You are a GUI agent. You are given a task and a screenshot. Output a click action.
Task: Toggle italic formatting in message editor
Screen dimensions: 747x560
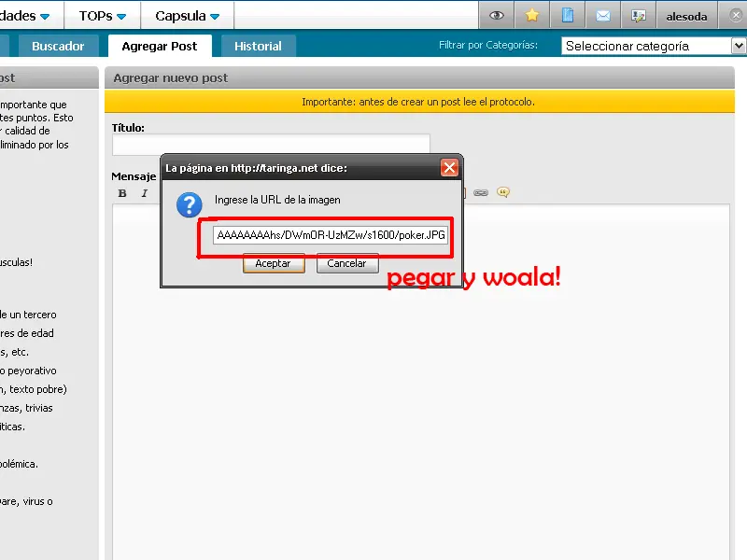145,193
